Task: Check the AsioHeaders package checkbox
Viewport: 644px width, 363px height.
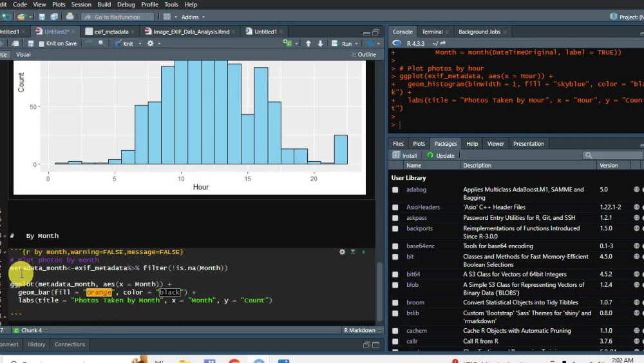Action: (x=395, y=208)
